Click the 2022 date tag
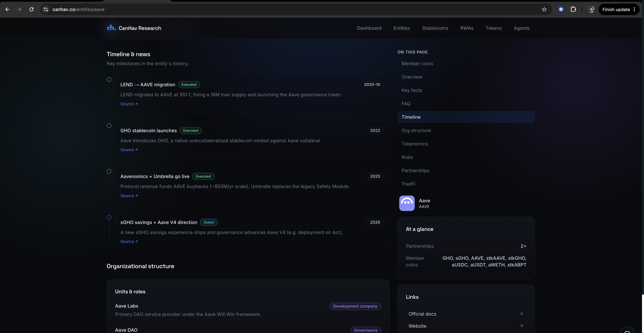644x333 pixels. click(x=375, y=131)
